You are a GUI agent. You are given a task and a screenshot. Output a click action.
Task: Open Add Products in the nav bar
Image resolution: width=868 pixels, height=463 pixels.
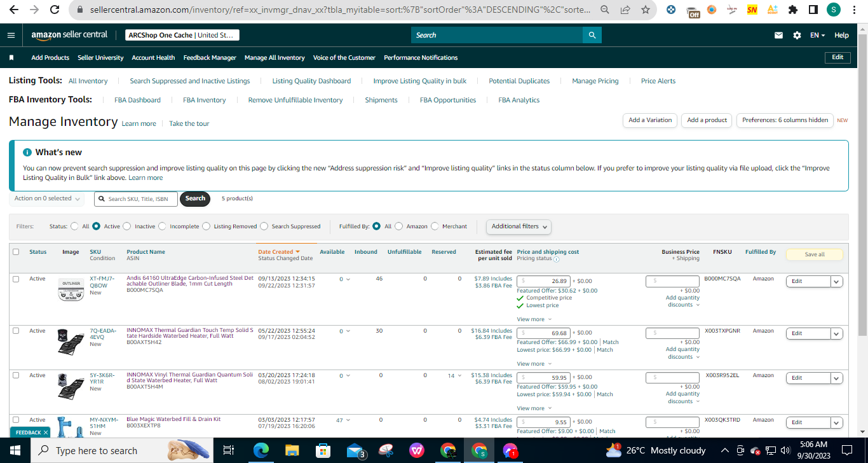[50, 58]
